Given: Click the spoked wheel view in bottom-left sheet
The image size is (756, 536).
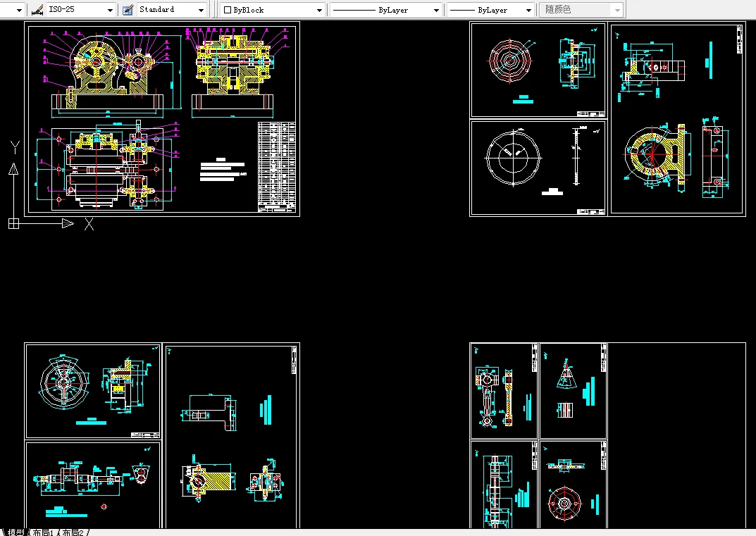Looking at the screenshot, I should pyautogui.click(x=64, y=382).
